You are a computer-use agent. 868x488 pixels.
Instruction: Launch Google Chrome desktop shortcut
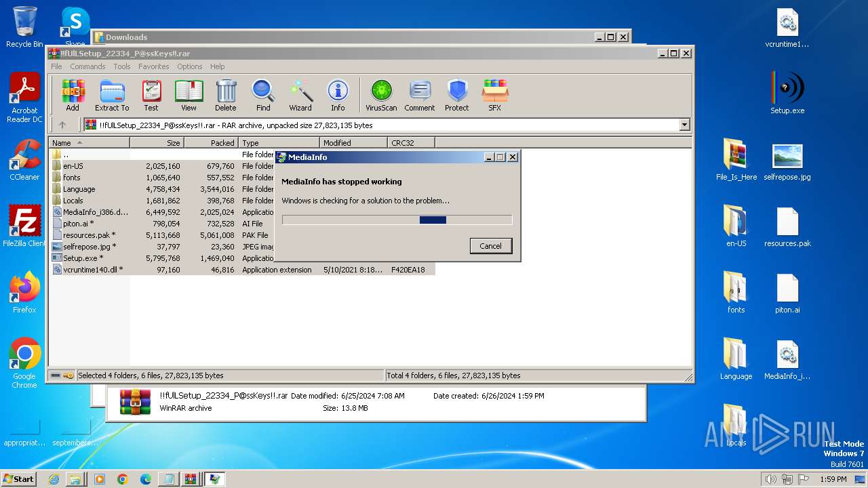tap(24, 363)
